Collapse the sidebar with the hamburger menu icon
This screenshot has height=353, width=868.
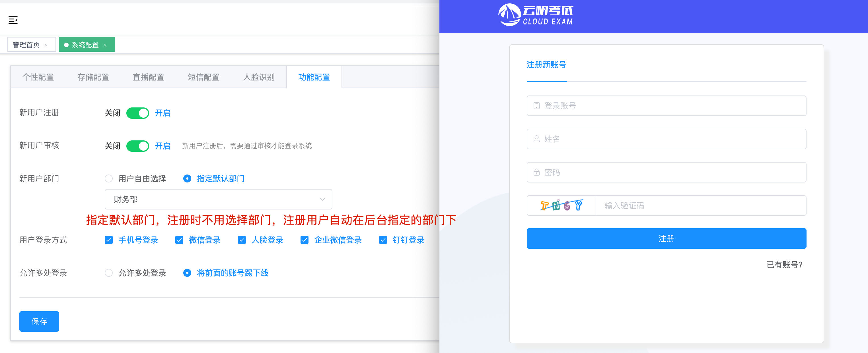click(x=13, y=20)
